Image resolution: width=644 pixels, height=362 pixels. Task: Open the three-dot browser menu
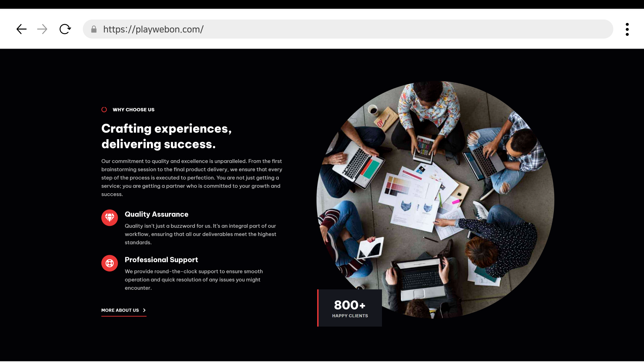pyautogui.click(x=627, y=29)
